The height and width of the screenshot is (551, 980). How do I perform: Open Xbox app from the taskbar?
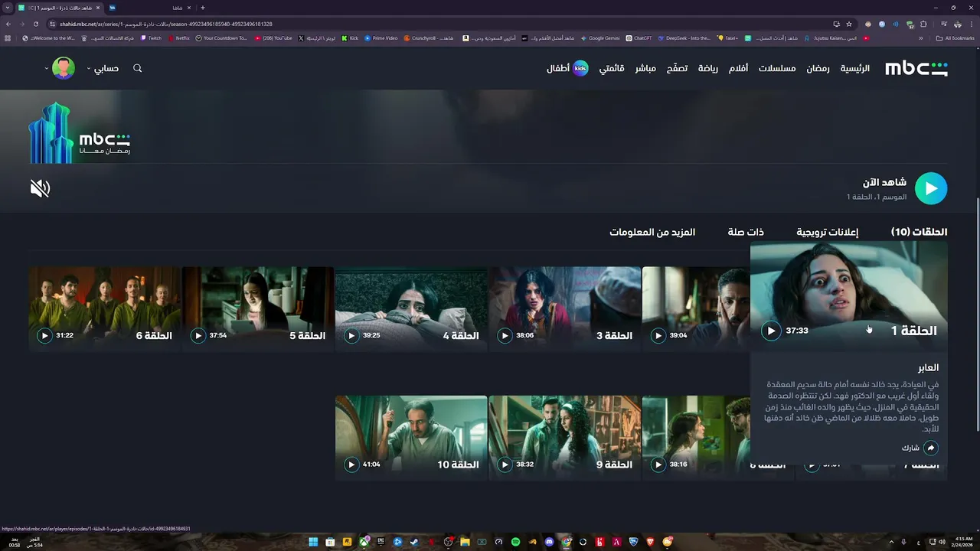coord(364,542)
